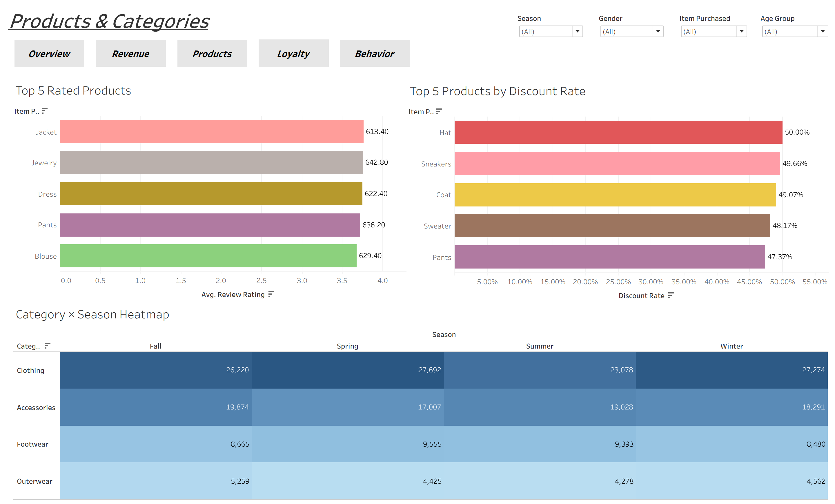Select the Outerwear row label

(35, 481)
